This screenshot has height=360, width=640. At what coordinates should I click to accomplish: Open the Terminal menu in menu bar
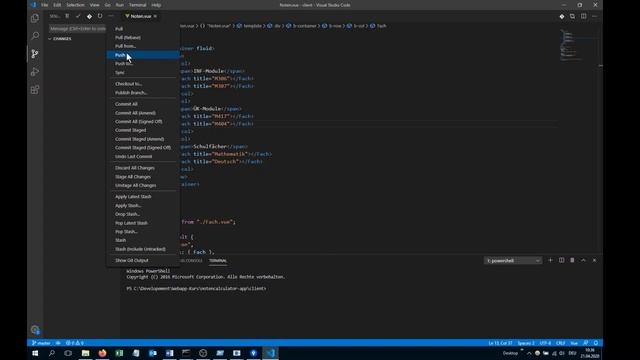click(138, 5)
